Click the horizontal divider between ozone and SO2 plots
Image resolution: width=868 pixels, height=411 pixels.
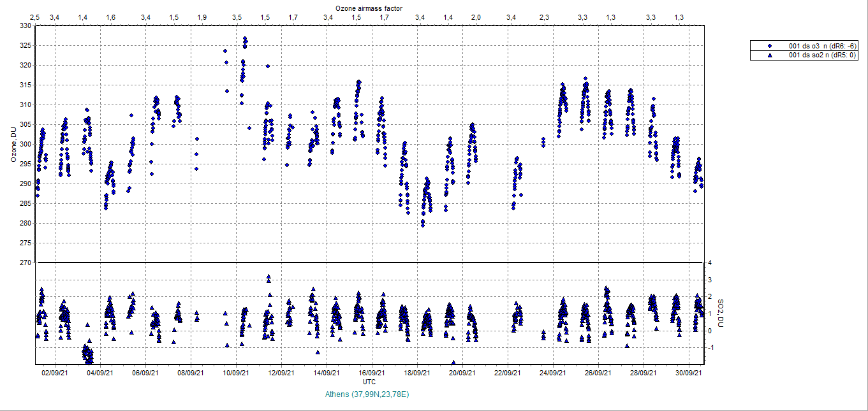(370, 263)
